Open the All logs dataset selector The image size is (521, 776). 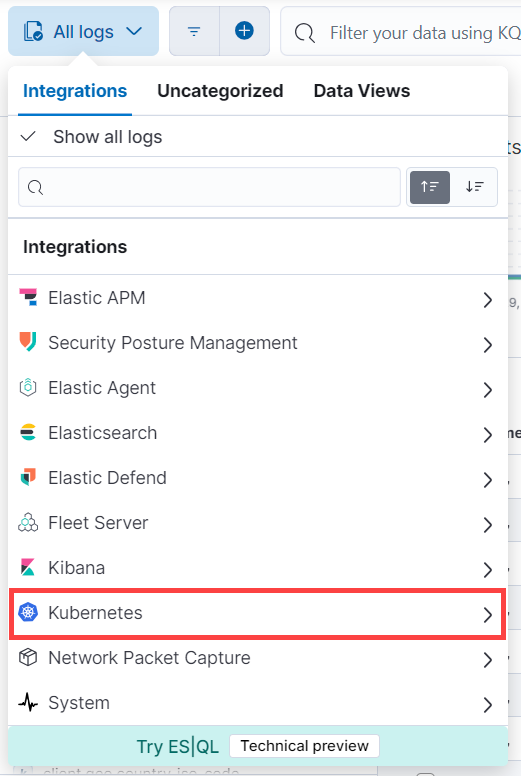coord(83,31)
